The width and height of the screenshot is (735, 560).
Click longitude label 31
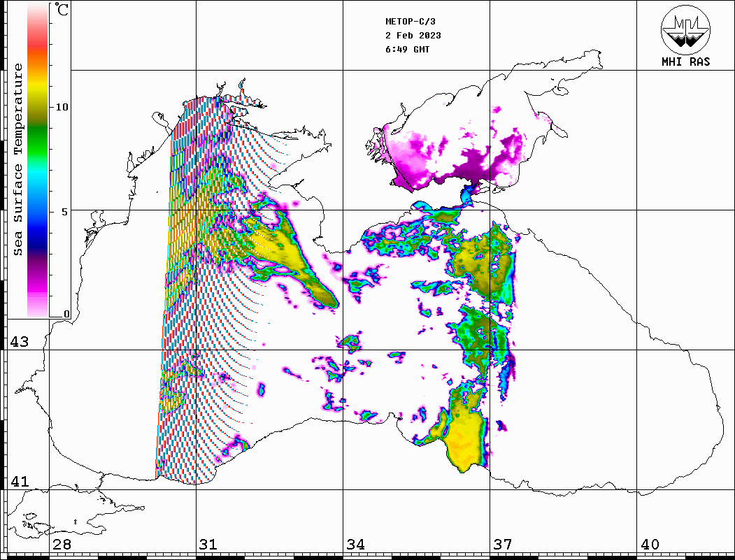tap(208, 544)
